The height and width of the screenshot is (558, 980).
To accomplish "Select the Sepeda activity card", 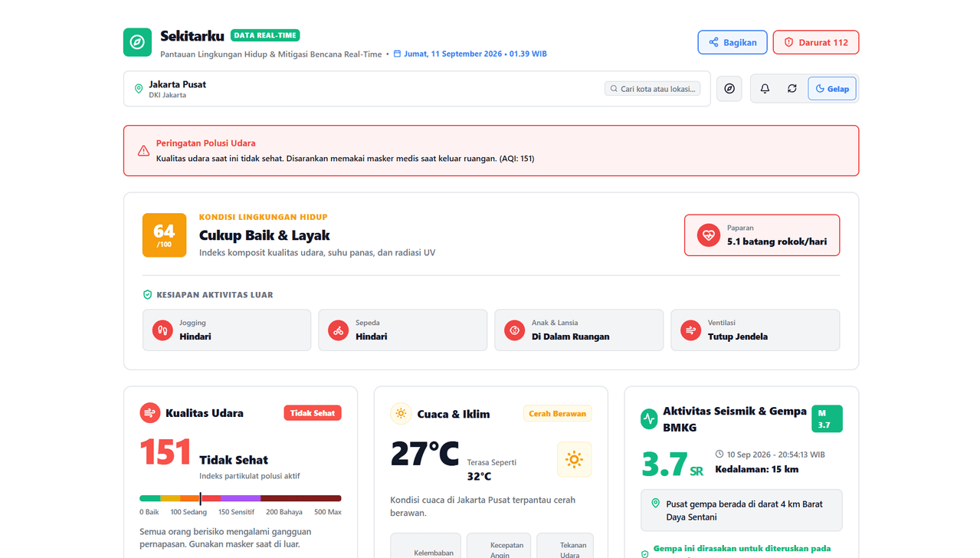I will 403,330.
